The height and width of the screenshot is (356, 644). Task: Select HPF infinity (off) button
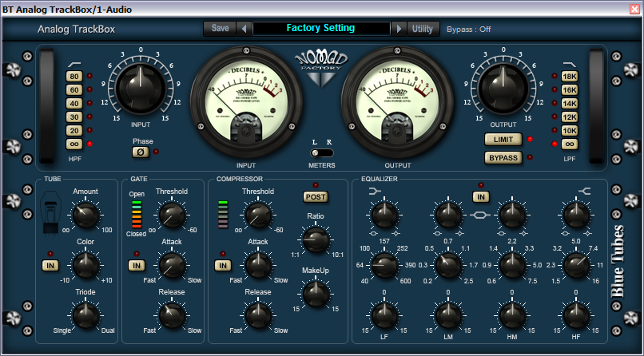pyautogui.click(x=74, y=144)
